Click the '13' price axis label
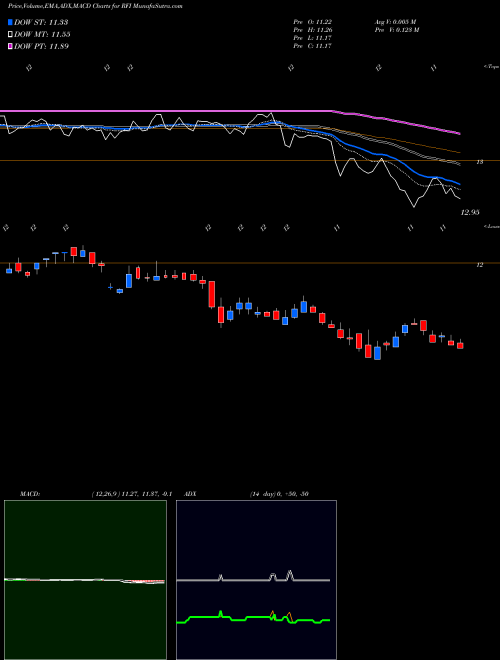Viewport: 500px width, 660px height. tap(479, 162)
